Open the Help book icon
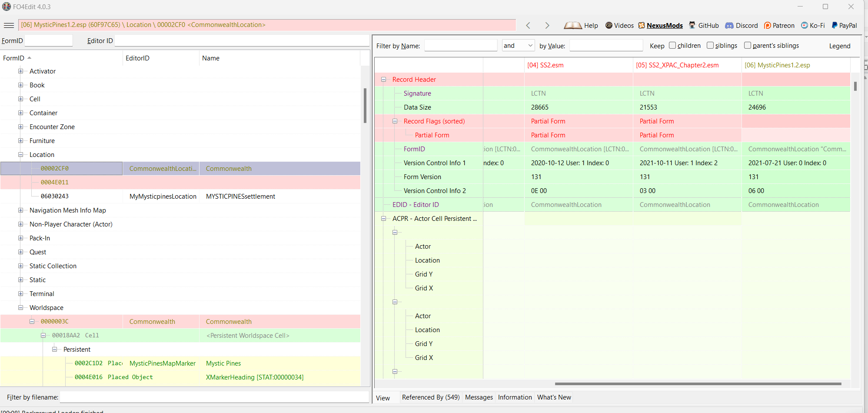This screenshot has width=868, height=413. (x=572, y=25)
